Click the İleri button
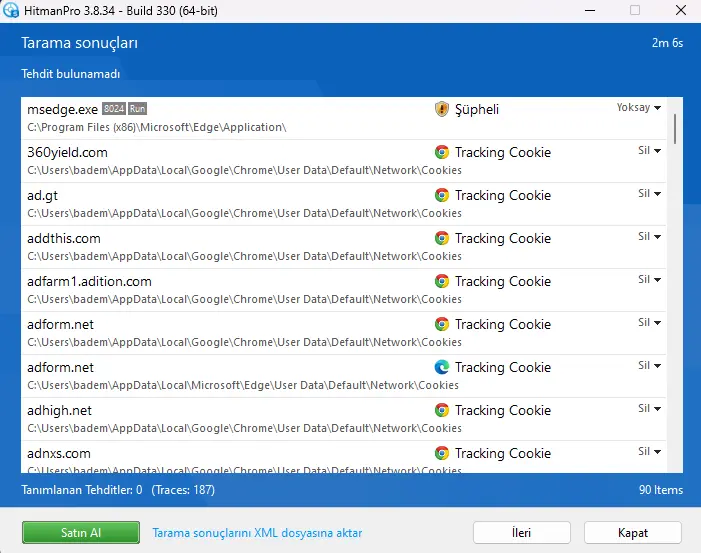Viewport: 701px width, 553px height. click(522, 532)
